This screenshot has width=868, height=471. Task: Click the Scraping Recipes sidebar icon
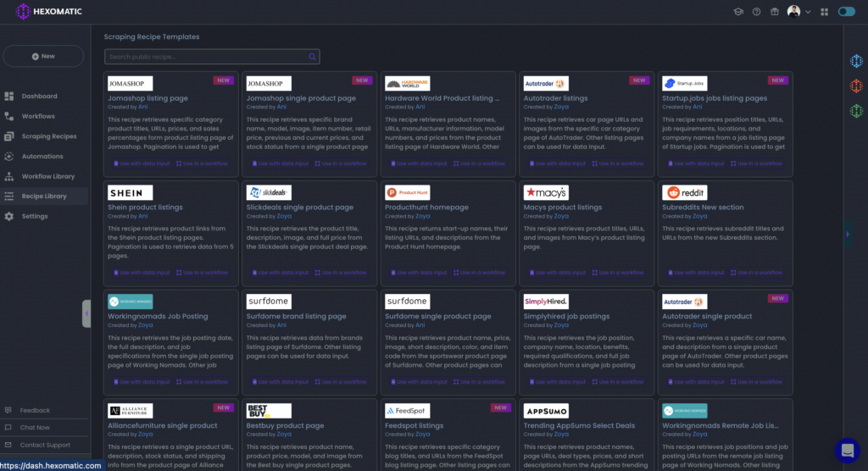click(8, 136)
